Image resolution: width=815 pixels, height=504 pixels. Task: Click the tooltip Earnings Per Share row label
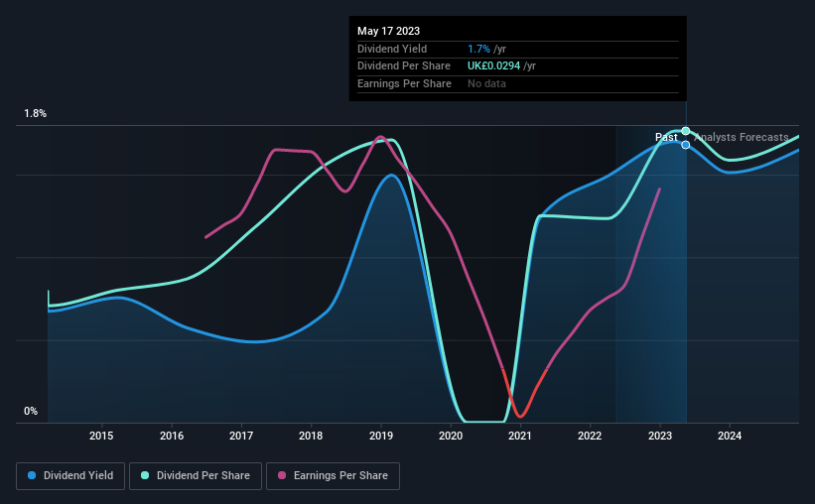pyautogui.click(x=404, y=83)
